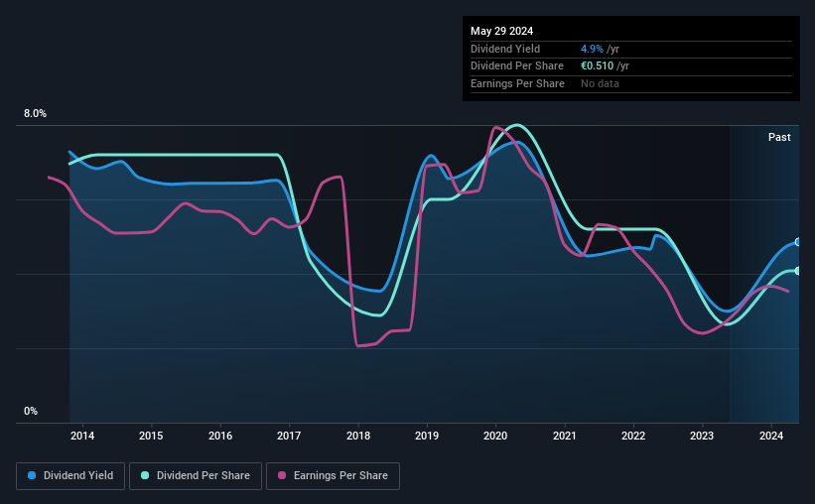Click the €0.510 dividend per share value

pos(598,66)
